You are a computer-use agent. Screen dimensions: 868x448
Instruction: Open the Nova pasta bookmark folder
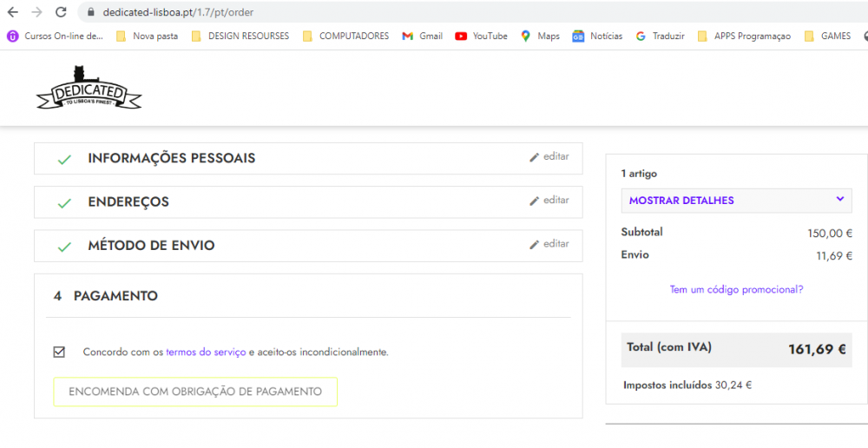tap(148, 36)
